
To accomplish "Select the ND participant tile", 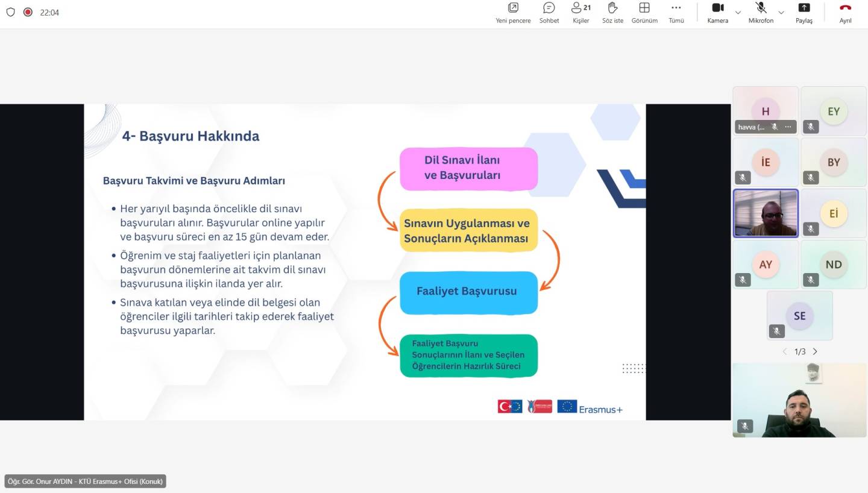I will coord(833,265).
